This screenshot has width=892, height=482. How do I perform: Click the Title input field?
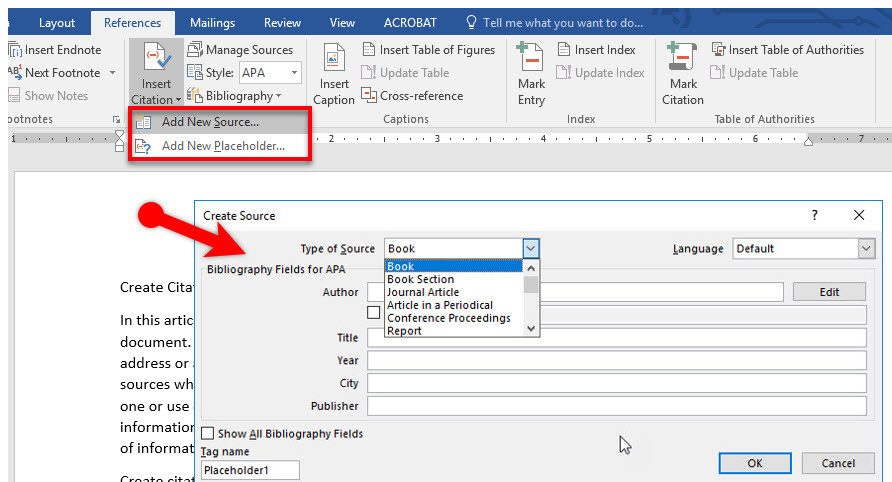coord(617,338)
